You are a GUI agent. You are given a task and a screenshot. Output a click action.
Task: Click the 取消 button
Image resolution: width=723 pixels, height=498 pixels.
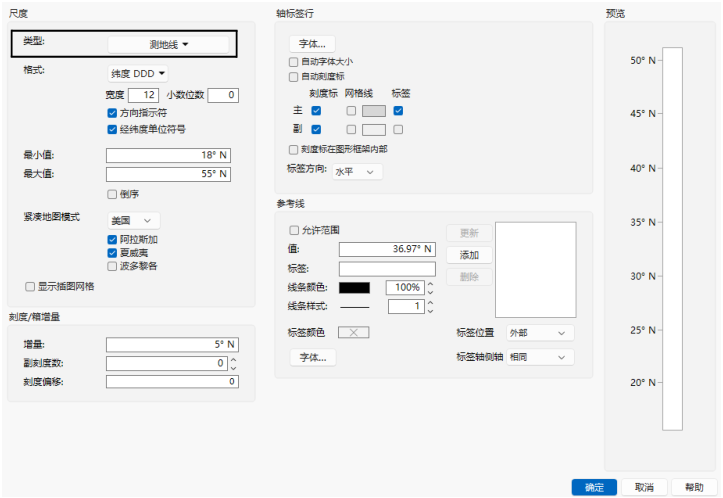[x=644, y=487]
